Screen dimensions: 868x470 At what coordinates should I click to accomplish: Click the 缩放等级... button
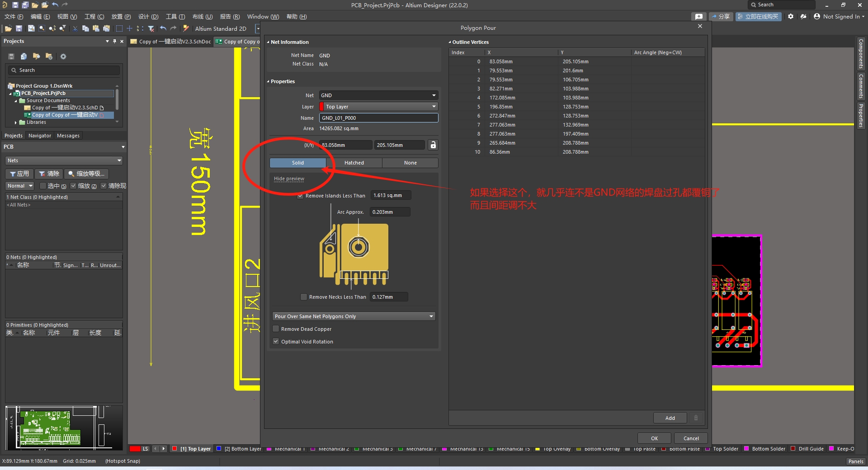click(86, 174)
